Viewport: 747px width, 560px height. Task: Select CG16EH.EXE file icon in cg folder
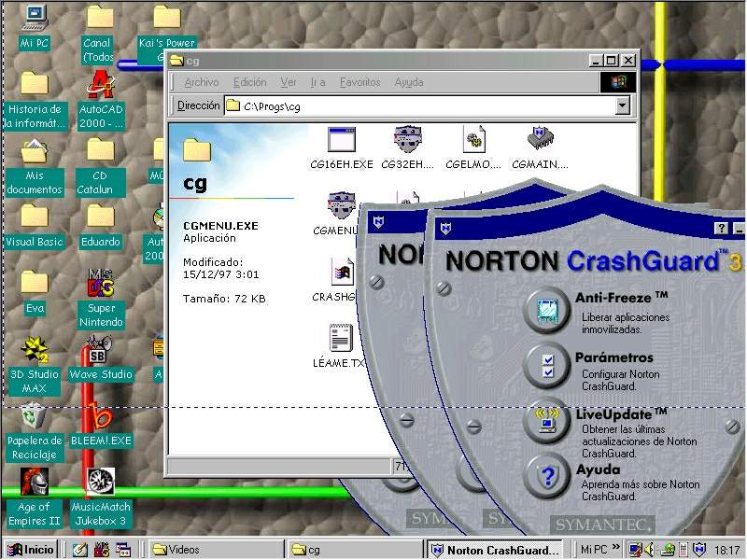[342, 140]
